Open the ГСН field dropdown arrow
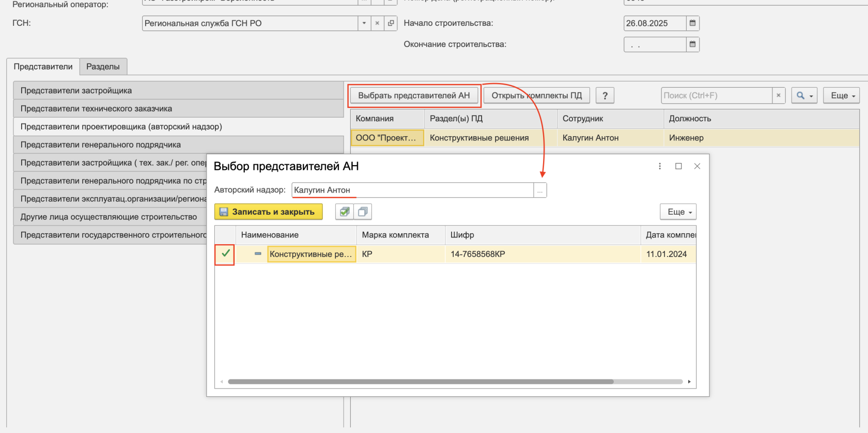This screenshot has height=433, width=868. click(364, 23)
